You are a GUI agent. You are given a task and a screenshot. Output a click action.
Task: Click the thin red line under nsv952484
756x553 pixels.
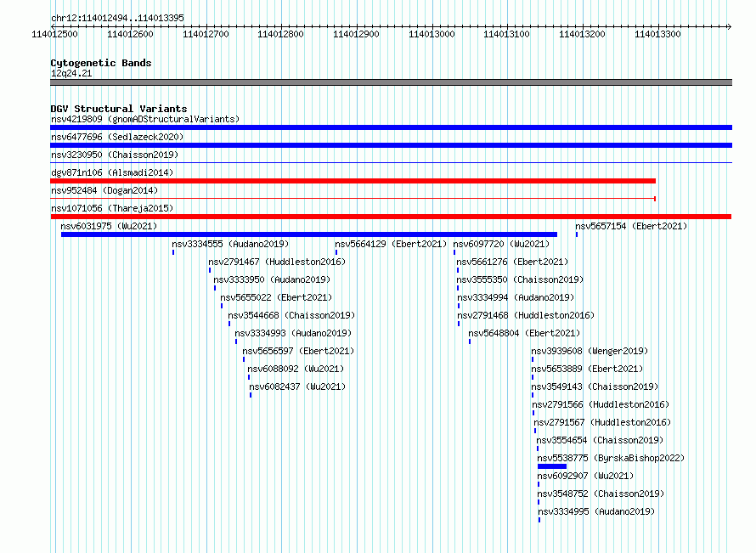353,199
